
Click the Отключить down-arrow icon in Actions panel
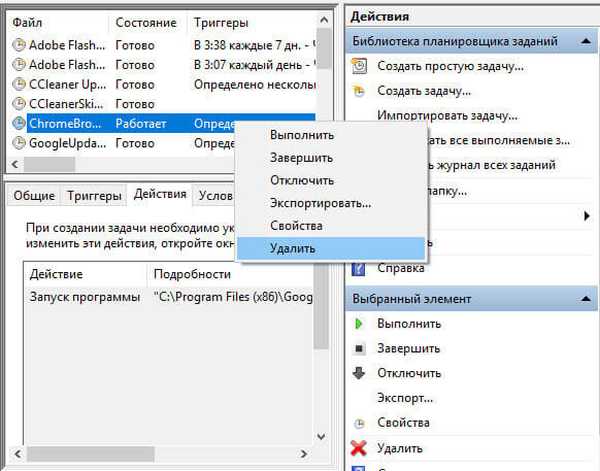pyautogui.click(x=360, y=373)
